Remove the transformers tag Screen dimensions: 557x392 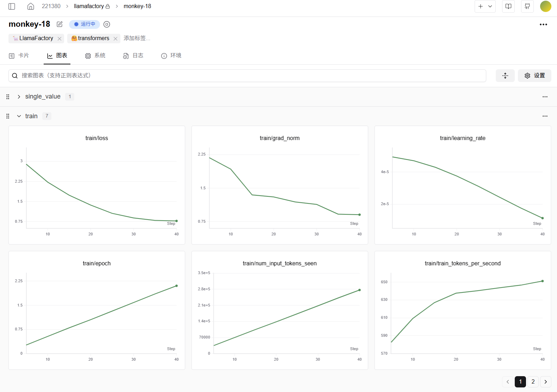[x=115, y=39]
